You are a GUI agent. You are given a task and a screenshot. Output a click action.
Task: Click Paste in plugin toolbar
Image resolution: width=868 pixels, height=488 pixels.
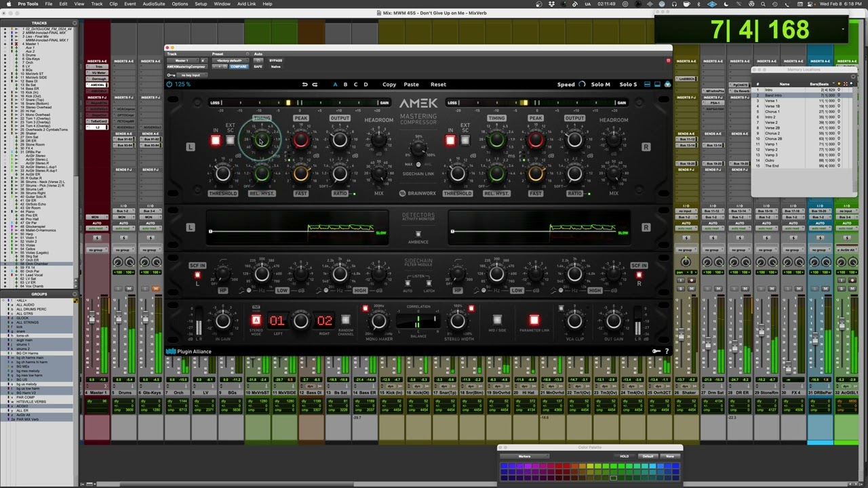tap(411, 85)
